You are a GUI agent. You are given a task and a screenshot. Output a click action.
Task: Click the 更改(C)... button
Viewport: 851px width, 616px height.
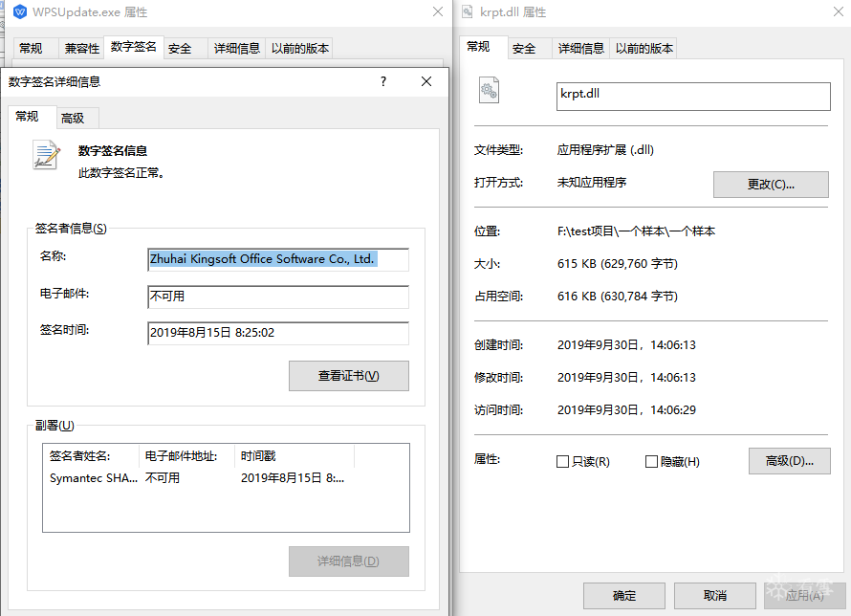[x=771, y=185]
